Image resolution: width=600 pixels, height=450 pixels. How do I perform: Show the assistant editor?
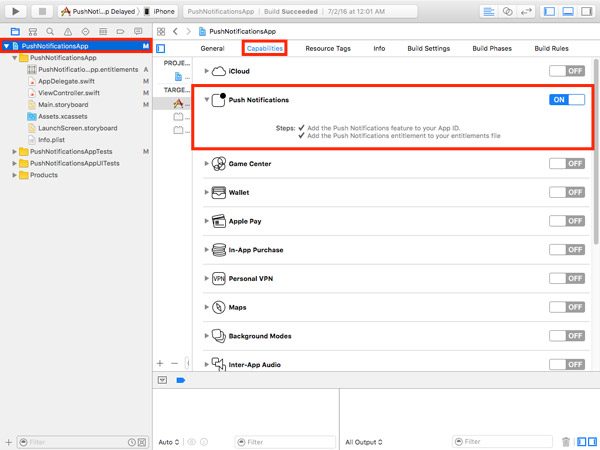click(x=507, y=11)
